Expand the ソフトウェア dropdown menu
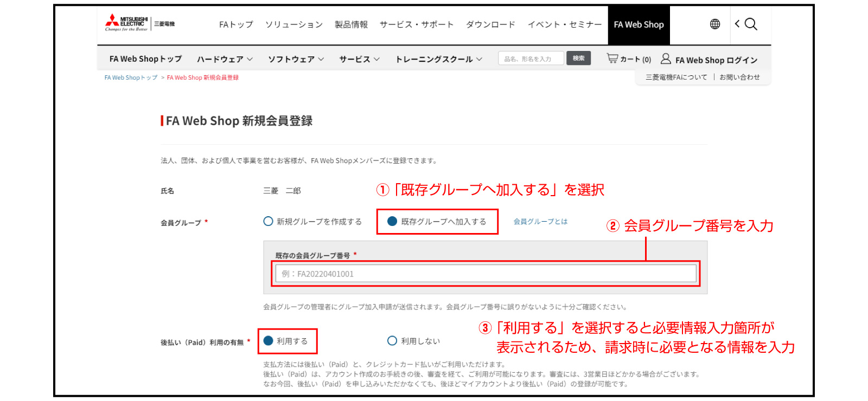The height and width of the screenshot is (401, 868). click(296, 59)
